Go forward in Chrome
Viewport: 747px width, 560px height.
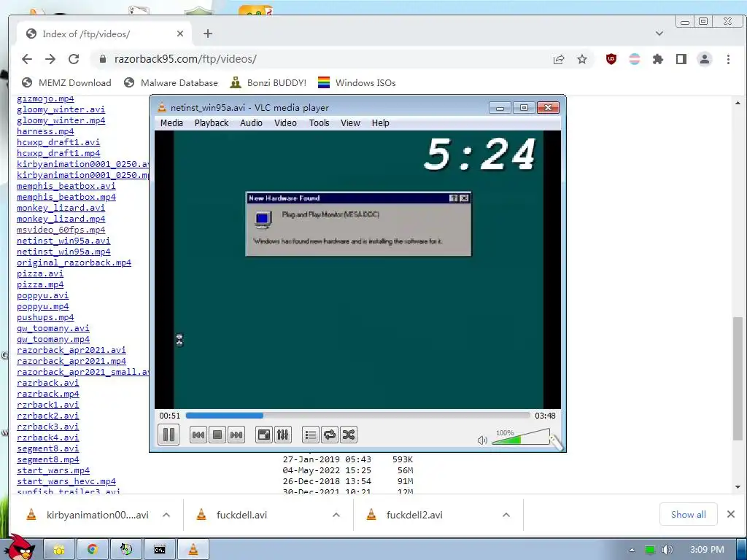50,59
